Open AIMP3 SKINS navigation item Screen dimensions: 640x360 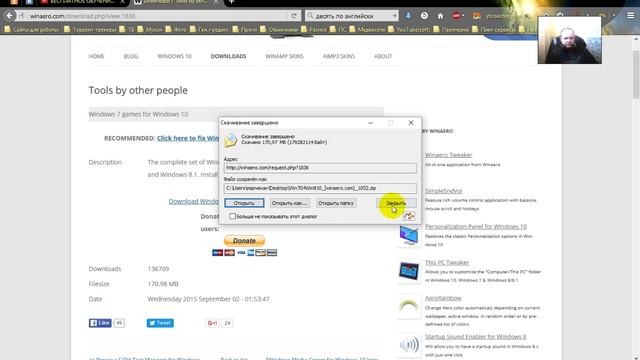tap(339, 56)
